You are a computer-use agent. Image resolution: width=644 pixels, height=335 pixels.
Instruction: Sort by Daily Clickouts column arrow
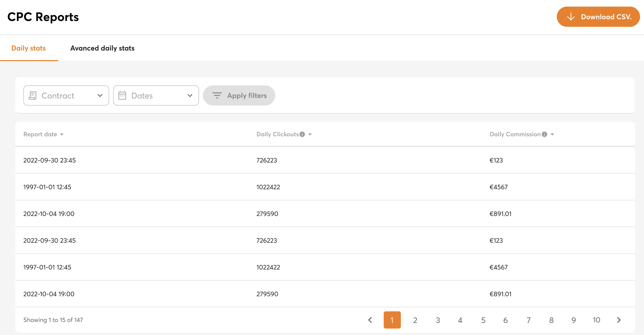pos(310,134)
